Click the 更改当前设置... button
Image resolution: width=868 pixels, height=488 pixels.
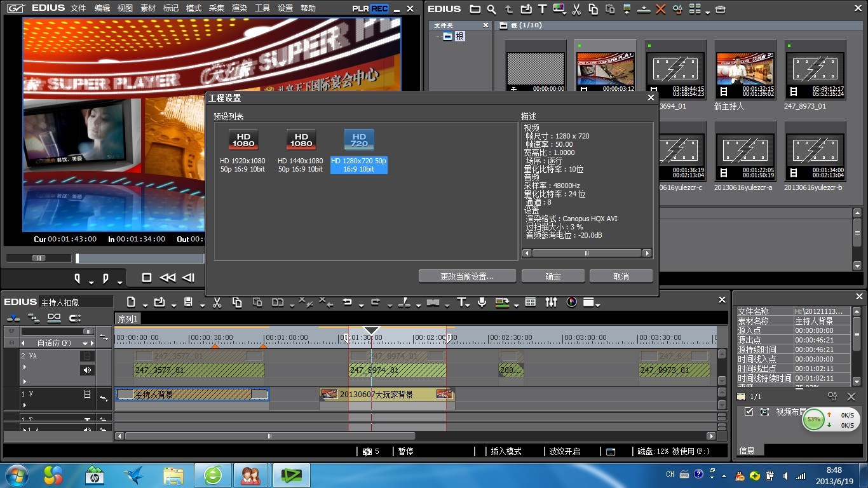(x=467, y=276)
